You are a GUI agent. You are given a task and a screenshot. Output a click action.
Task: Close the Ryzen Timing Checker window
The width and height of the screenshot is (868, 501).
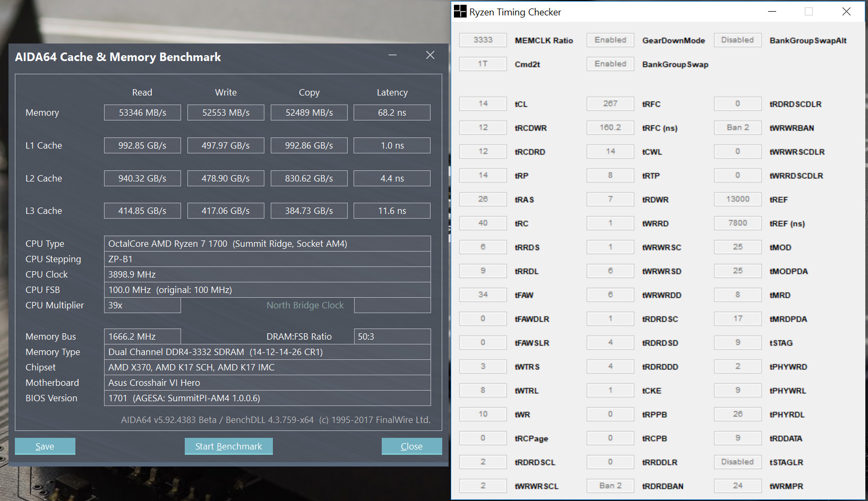846,12
